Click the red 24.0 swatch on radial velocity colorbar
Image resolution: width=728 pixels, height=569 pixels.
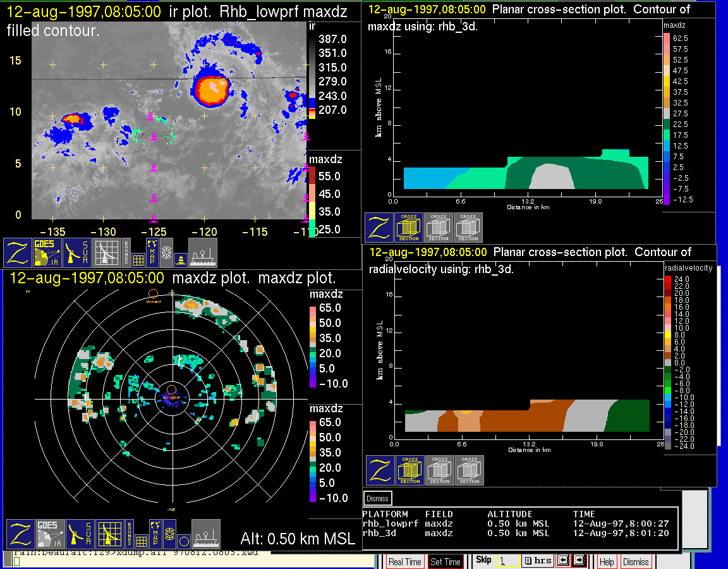pyautogui.click(x=668, y=278)
